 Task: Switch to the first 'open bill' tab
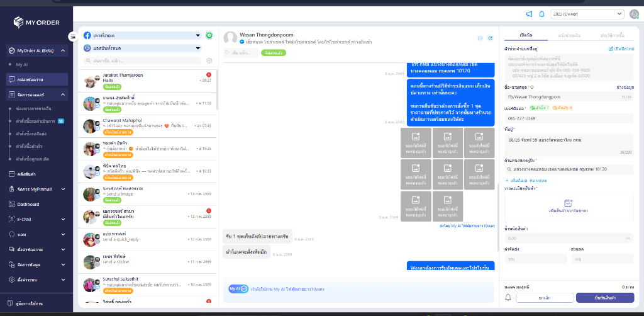coord(526,35)
